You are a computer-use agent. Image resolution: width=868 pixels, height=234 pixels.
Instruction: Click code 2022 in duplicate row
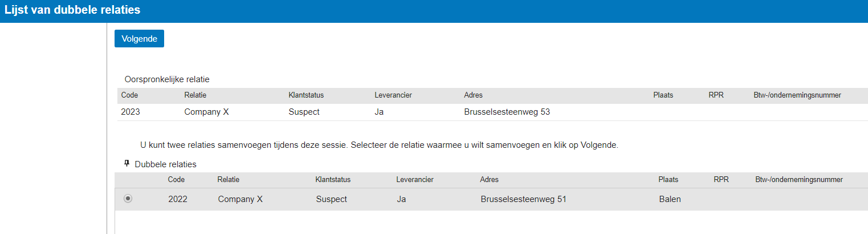coord(178,199)
